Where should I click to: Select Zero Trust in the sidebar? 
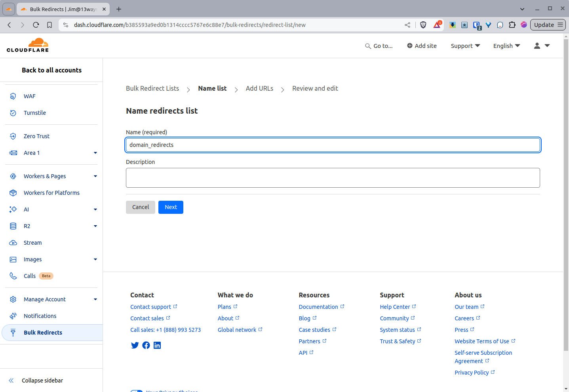(36, 136)
